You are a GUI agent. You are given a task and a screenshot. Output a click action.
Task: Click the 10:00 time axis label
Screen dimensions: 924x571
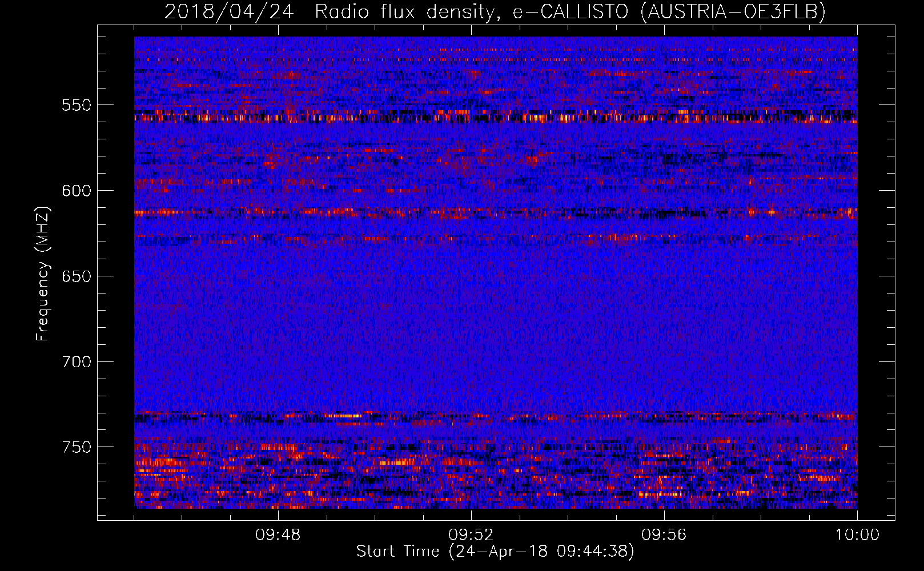tap(857, 535)
